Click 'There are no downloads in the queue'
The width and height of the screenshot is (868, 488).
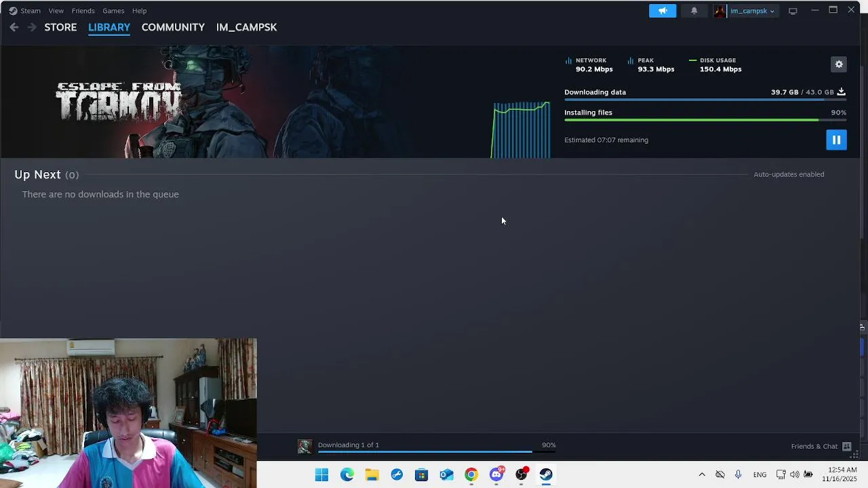(100, 195)
